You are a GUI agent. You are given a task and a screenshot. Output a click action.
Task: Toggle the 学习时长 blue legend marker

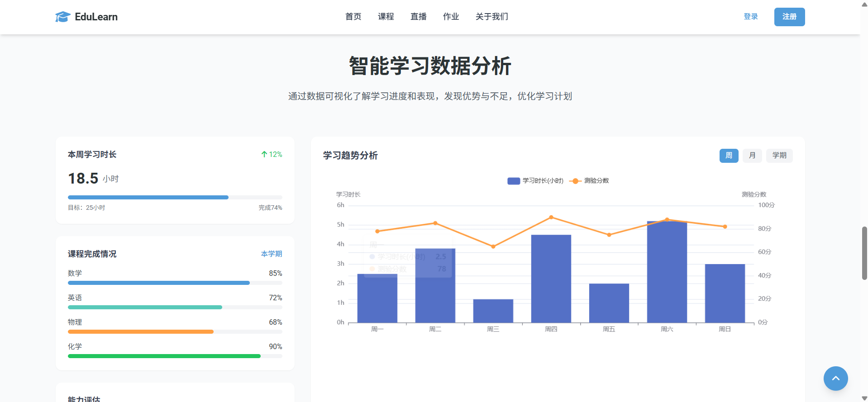(514, 181)
